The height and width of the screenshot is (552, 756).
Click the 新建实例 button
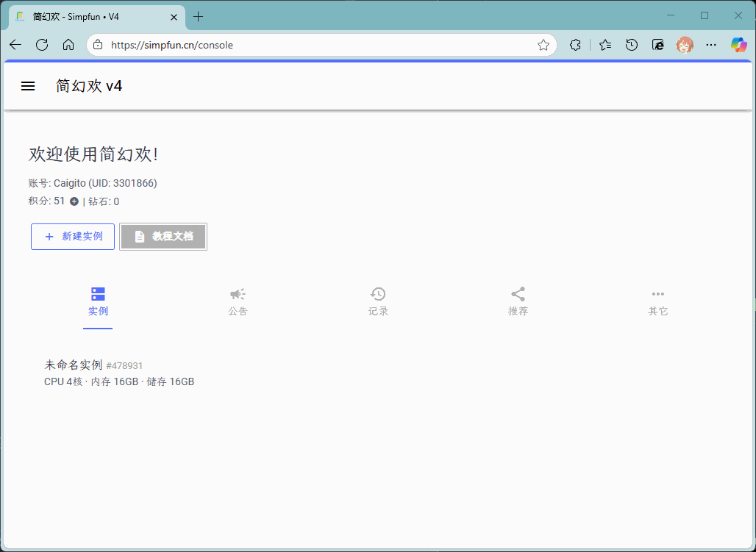click(x=73, y=237)
